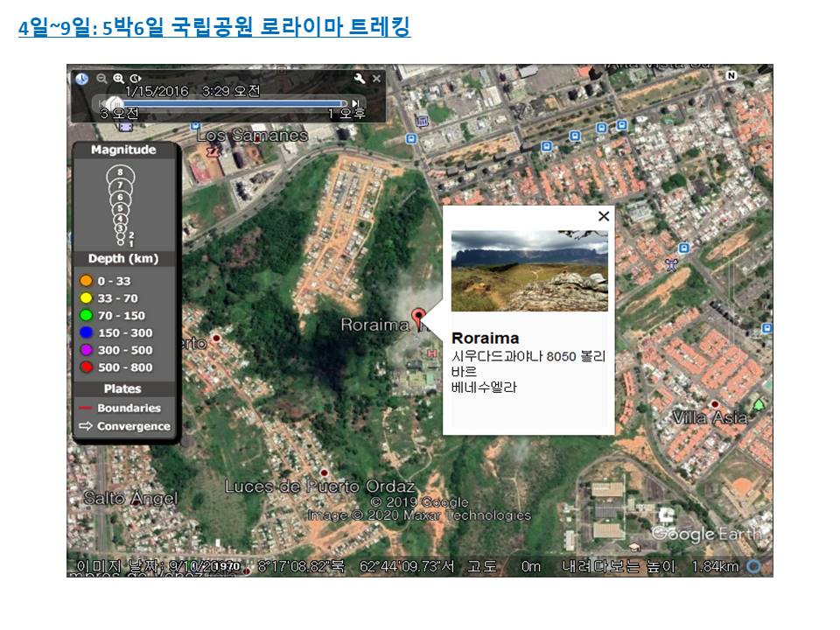Select the red Roraima placemark pin

pyautogui.click(x=418, y=312)
